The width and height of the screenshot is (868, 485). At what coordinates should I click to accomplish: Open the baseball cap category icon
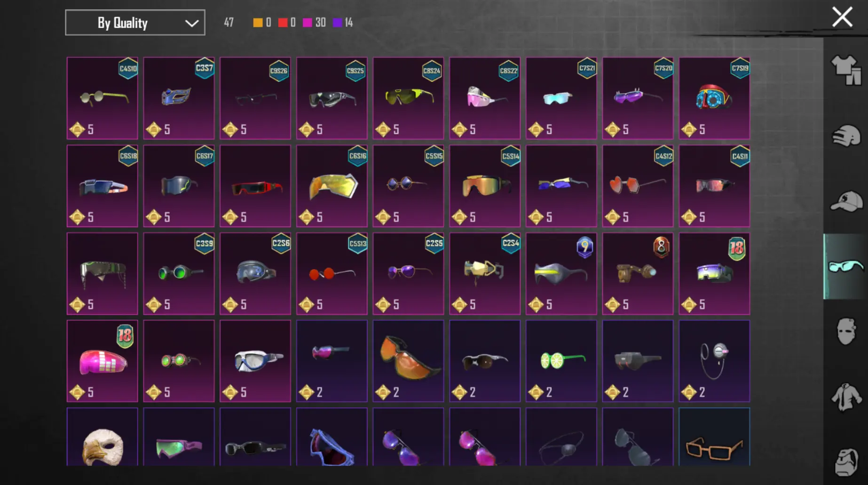pos(846,201)
